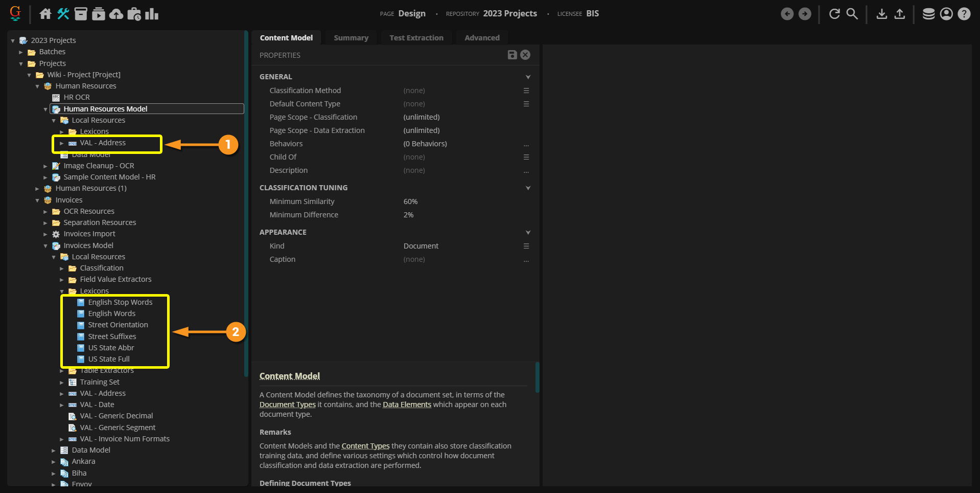Navigate back with the left arrow button
This screenshot has height=493, width=980.
pyautogui.click(x=787, y=14)
